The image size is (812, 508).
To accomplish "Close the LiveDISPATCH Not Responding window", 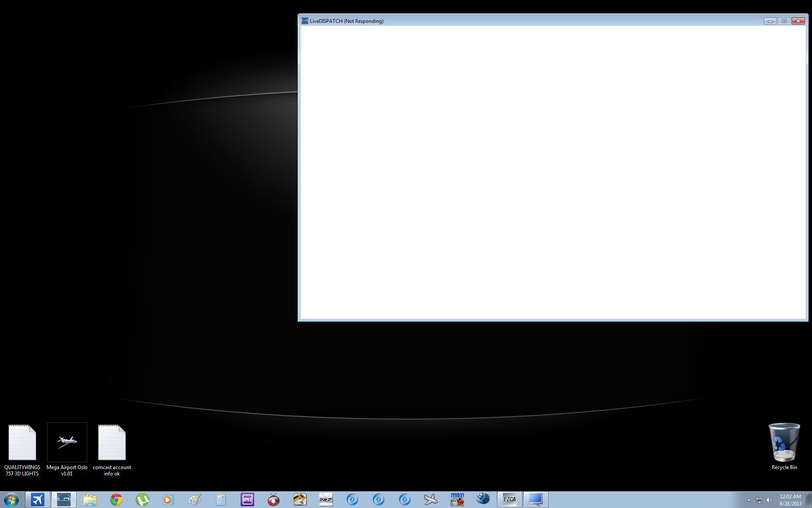I will (798, 21).
